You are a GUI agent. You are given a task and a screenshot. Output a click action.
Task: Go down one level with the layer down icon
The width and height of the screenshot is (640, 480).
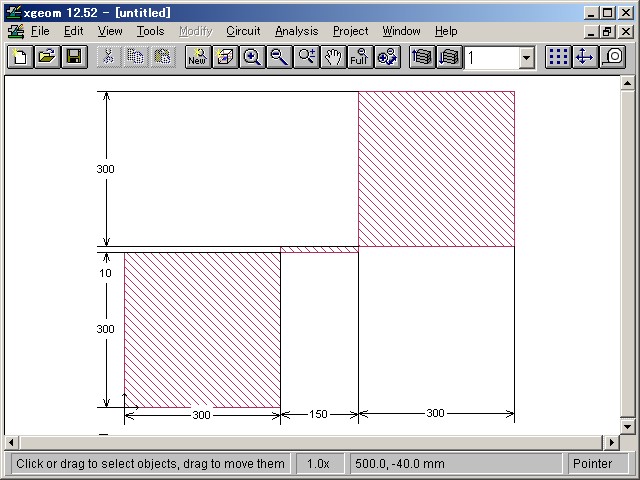click(449, 57)
